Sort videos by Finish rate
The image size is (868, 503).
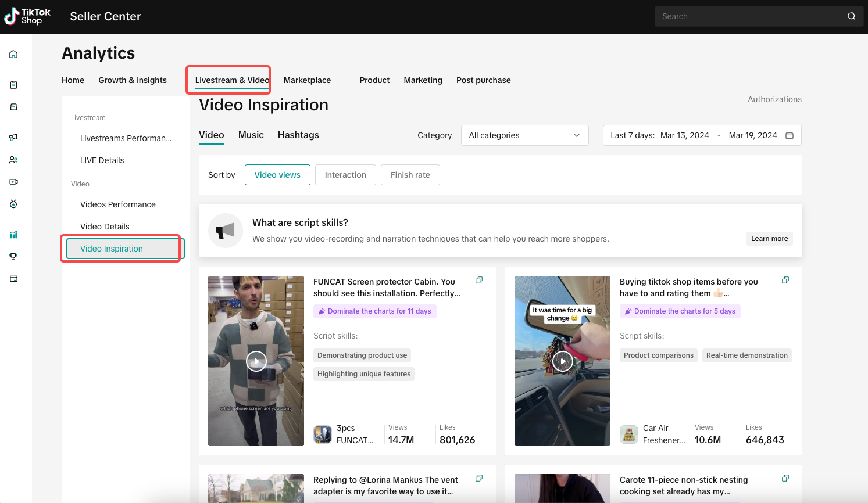click(410, 175)
